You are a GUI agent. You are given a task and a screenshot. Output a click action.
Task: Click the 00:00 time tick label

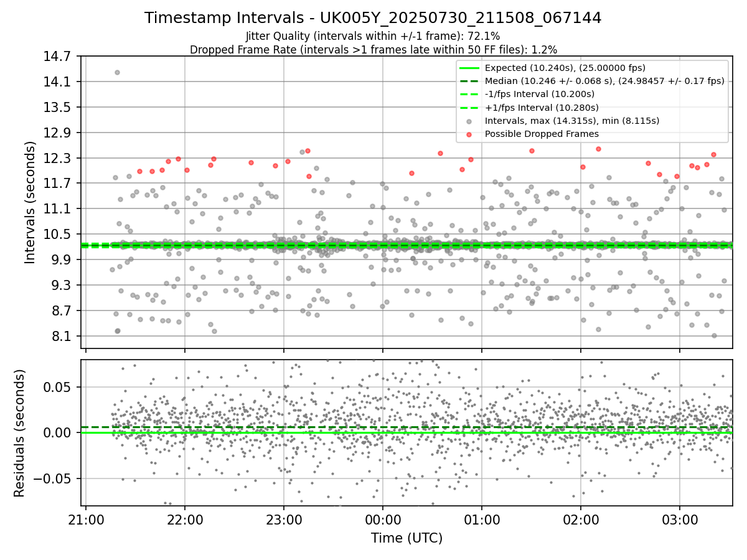(383, 519)
